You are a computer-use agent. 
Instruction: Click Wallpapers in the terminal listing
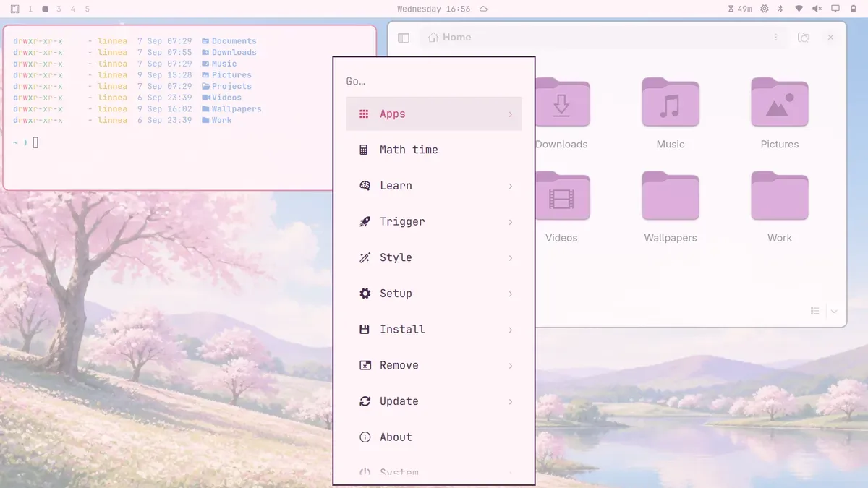point(237,109)
